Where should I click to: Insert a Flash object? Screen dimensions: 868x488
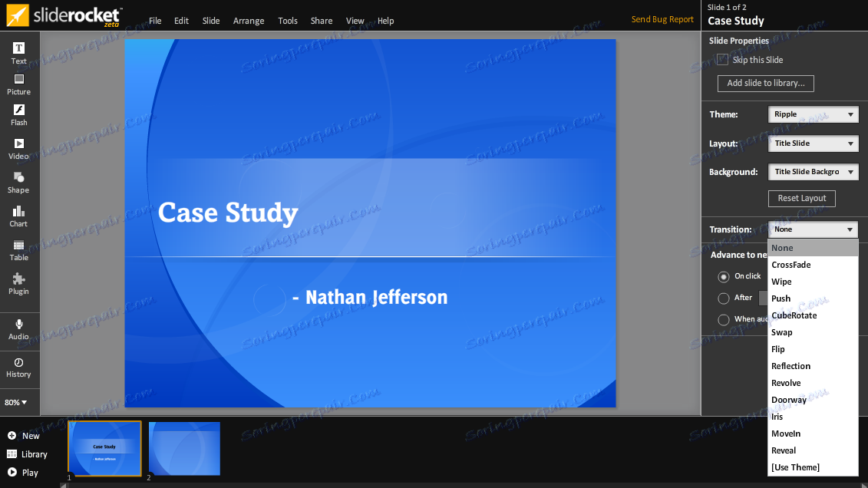(x=19, y=115)
